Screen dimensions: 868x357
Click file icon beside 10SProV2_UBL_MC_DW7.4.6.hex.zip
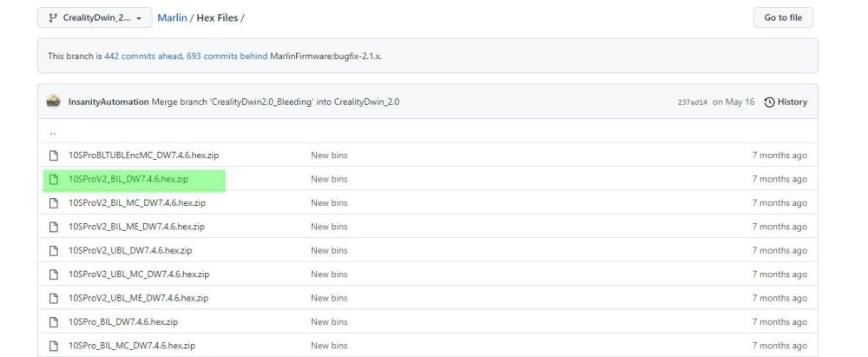coord(54,274)
